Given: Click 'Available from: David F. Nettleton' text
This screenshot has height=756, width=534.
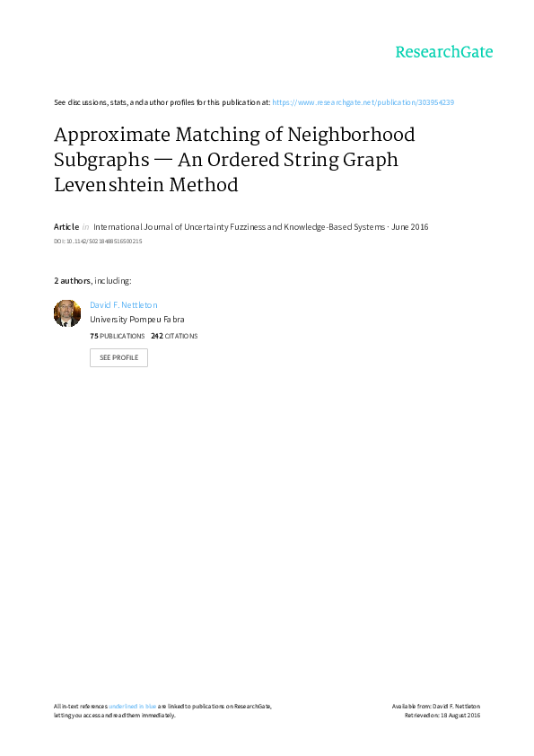Looking at the screenshot, I should [x=435, y=707].
